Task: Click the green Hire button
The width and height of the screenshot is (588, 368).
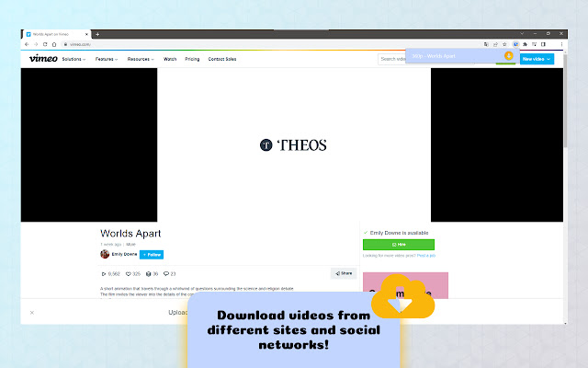Action: click(399, 245)
